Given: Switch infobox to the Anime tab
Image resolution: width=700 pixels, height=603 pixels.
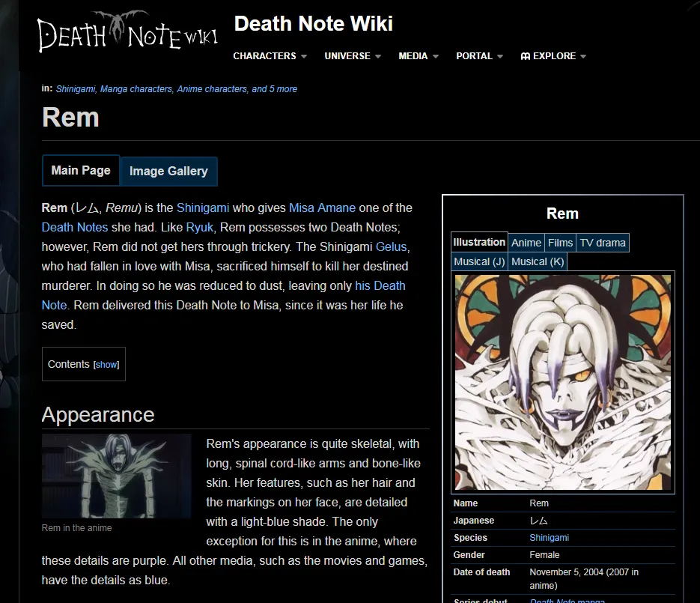Looking at the screenshot, I should coord(526,243).
